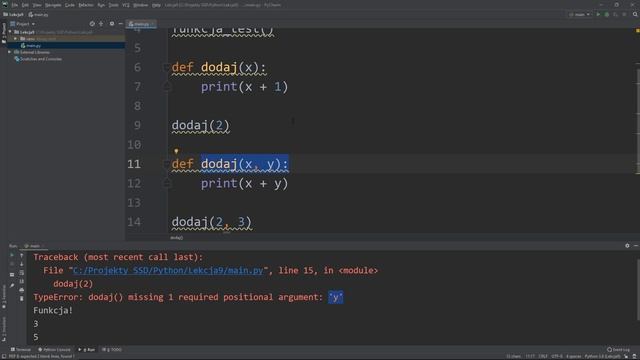Open the Edit menu
The image size is (640, 360).
tap(25, 5)
